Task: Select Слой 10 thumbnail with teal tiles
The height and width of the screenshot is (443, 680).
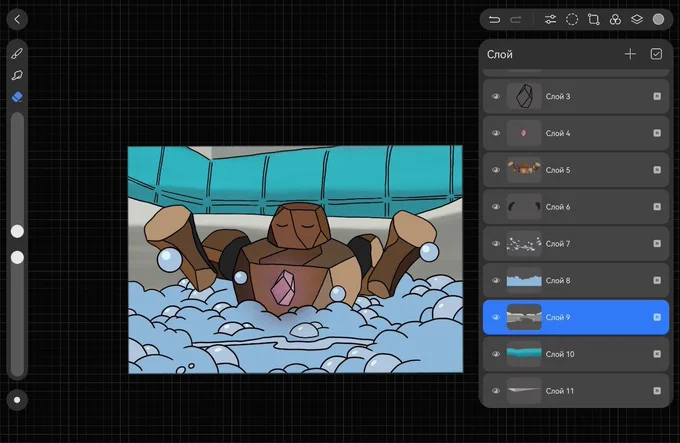Action: 524,354
